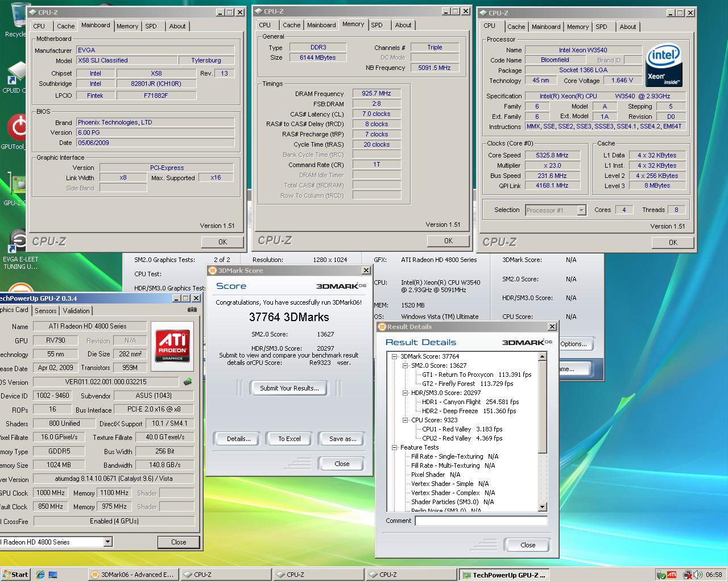Switch to CPU tab in CPU-Z Mainboard window

click(39, 26)
